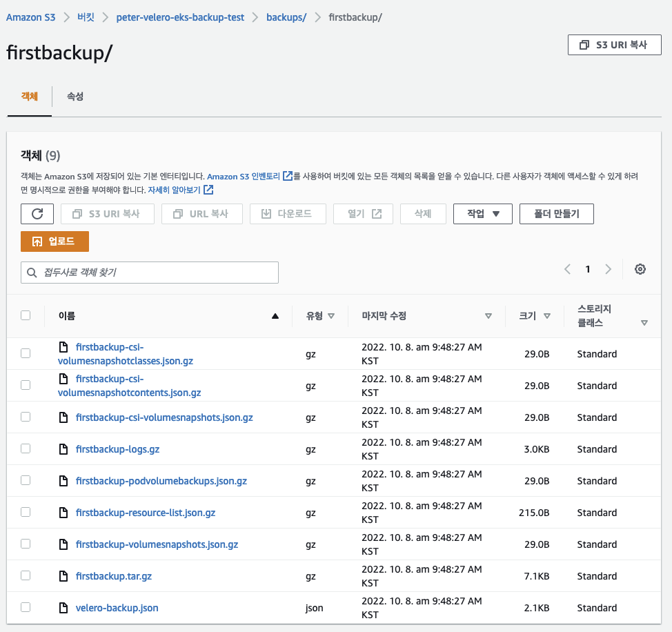Check the velero-backup.json row checkbox

click(x=26, y=606)
